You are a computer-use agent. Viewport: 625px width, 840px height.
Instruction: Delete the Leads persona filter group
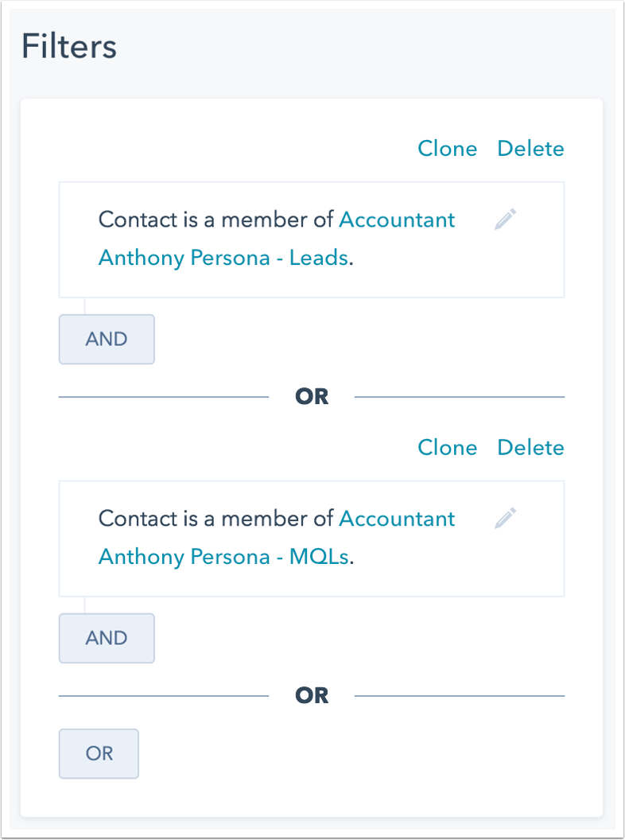(x=530, y=149)
